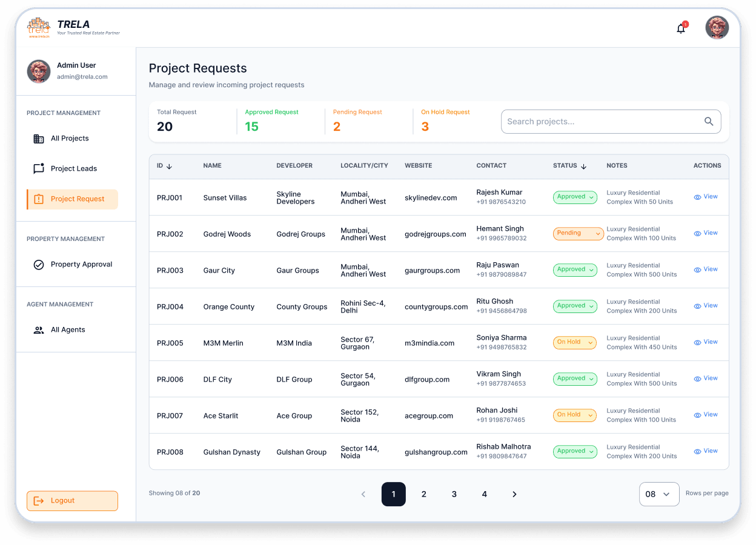Click the godrejgroups.com website cell

[x=436, y=234]
